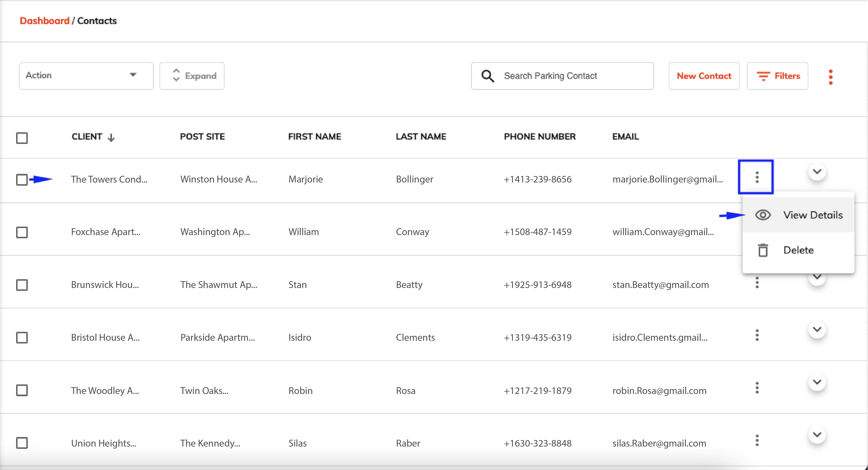Image resolution: width=868 pixels, height=470 pixels.
Task: Open the three-dot menu for Marjorie Bollinger
Action: point(757,177)
